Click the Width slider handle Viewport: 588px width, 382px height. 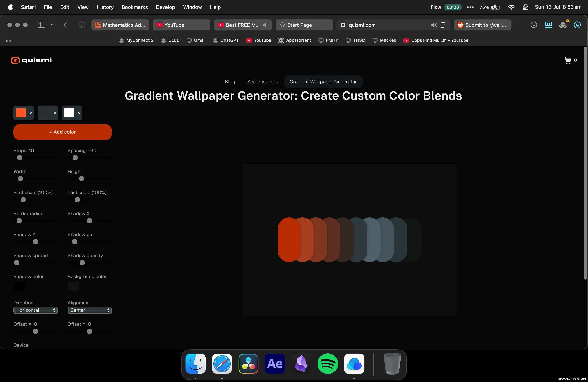click(20, 179)
